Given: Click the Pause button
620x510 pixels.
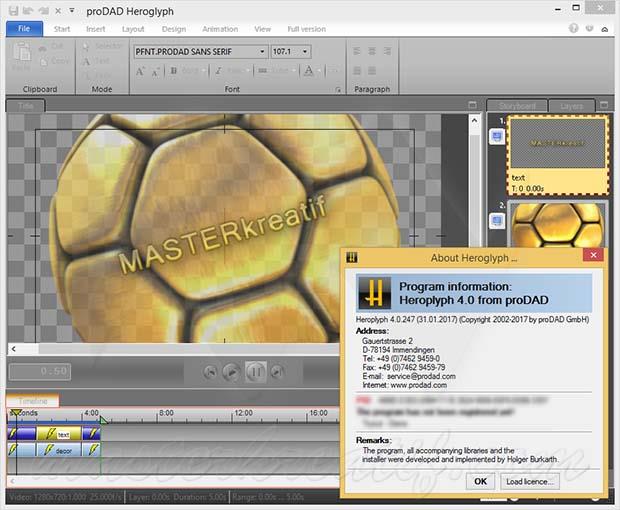Looking at the screenshot, I should click(x=255, y=372).
